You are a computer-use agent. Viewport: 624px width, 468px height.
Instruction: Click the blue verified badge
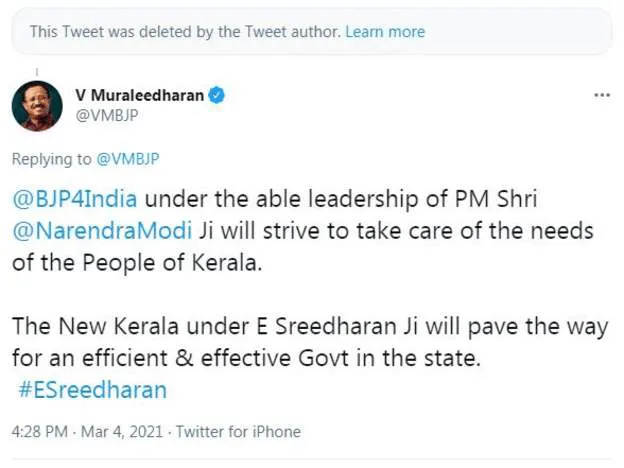point(217,96)
